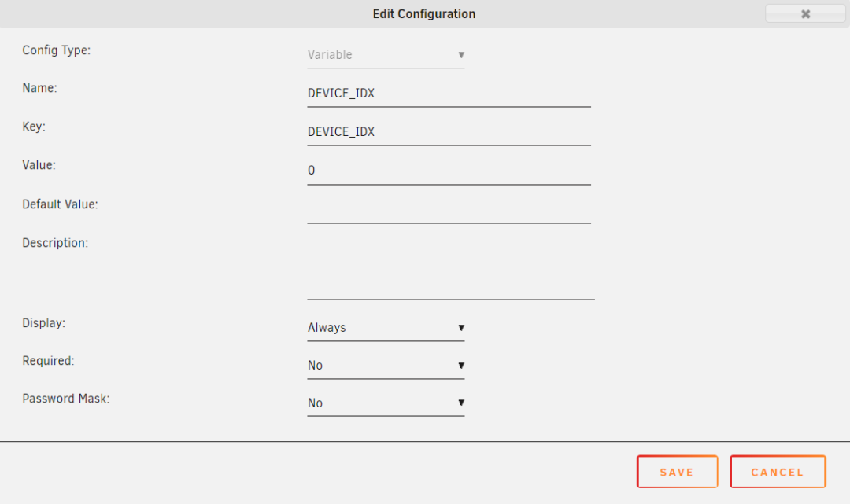Viewport: 850px width, 504px height.
Task: Click the Value label
Action: 39,165
